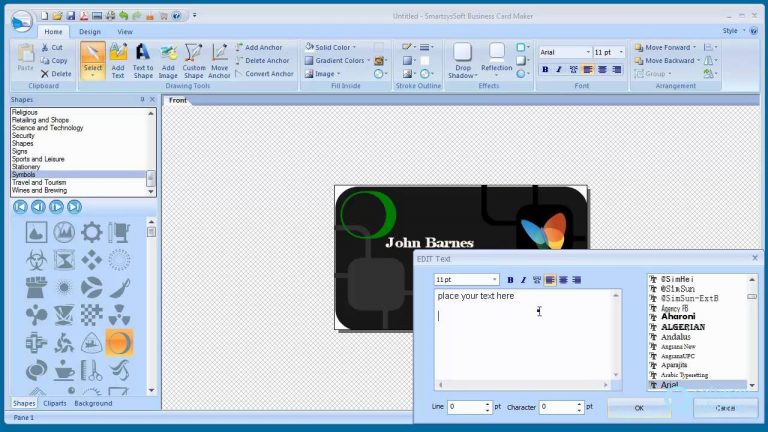
Task: Select ALGERIAN in the font list
Action: tap(682, 327)
